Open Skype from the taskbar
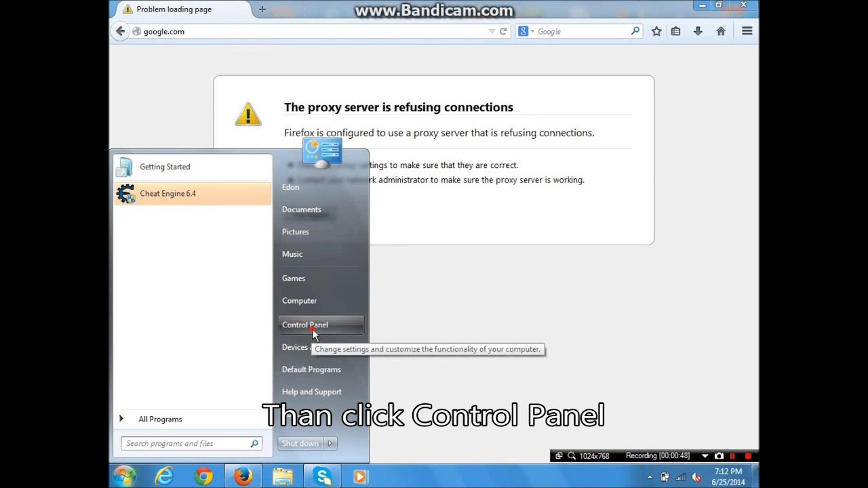Viewport: 868px width, 488px height. coord(321,476)
